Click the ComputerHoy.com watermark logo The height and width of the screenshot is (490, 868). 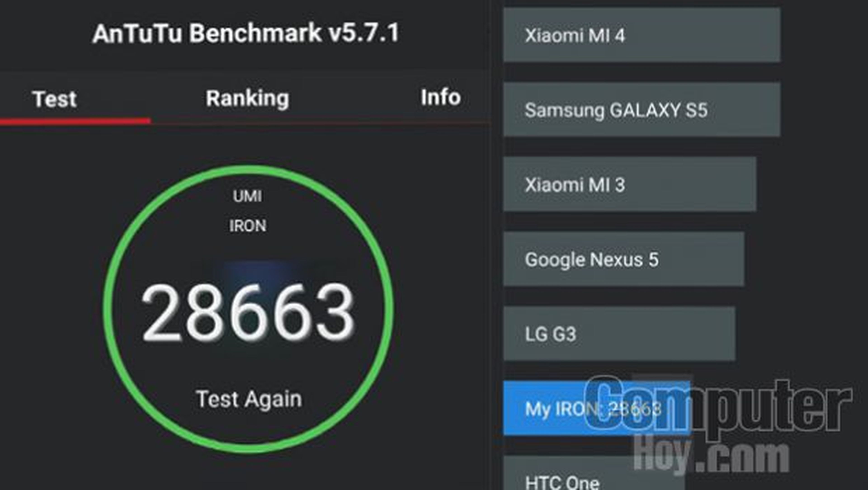tap(718, 426)
